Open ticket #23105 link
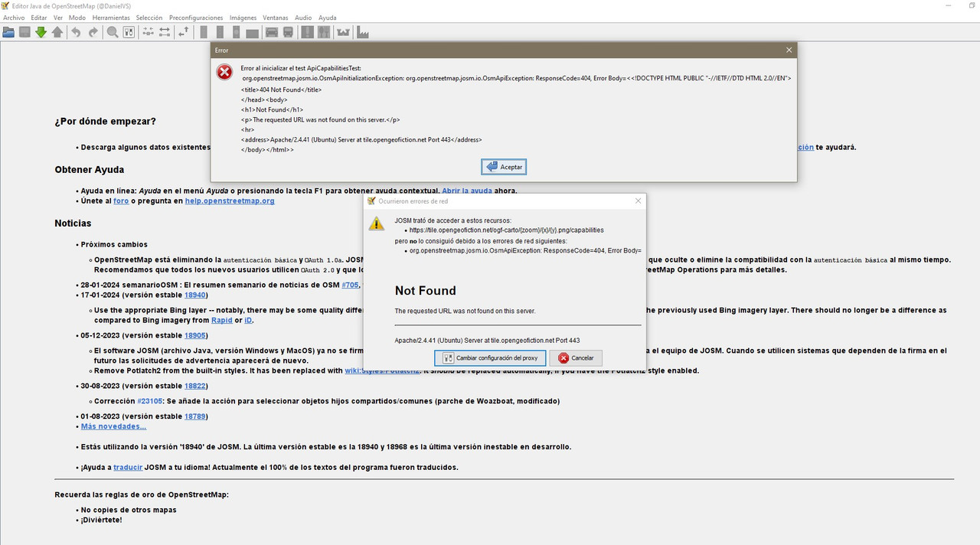 pyautogui.click(x=150, y=401)
